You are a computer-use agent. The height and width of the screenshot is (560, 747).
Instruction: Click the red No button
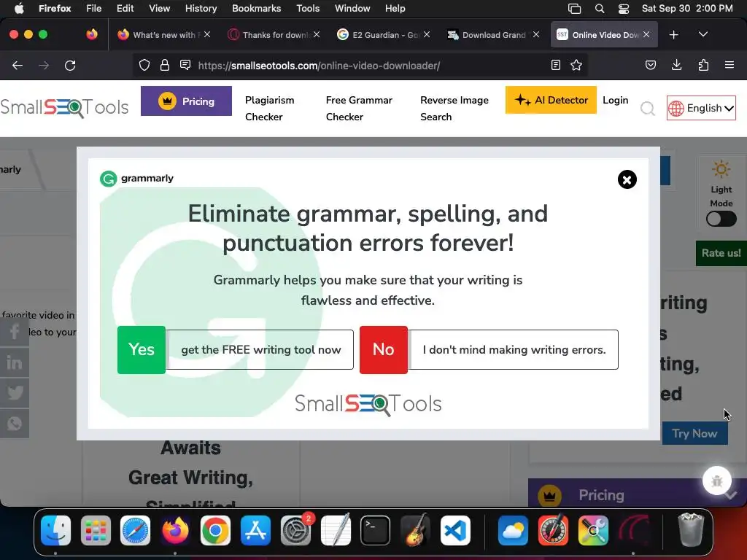pos(384,349)
